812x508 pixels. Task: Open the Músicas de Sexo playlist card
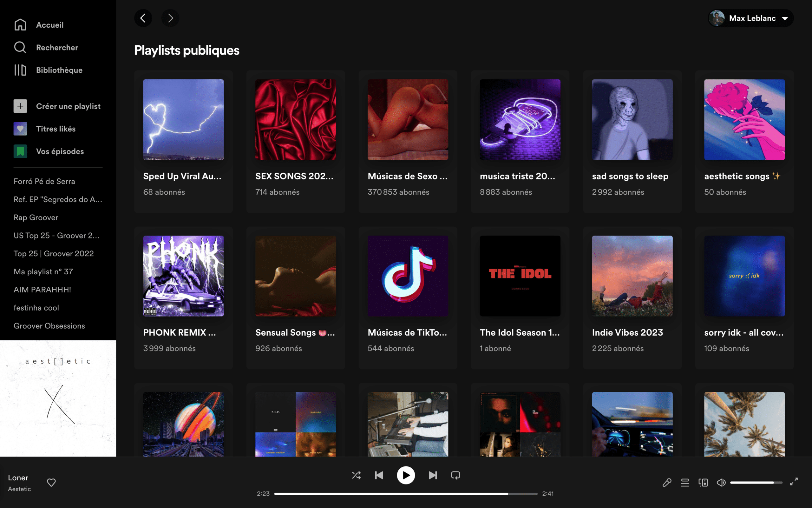[x=408, y=142]
